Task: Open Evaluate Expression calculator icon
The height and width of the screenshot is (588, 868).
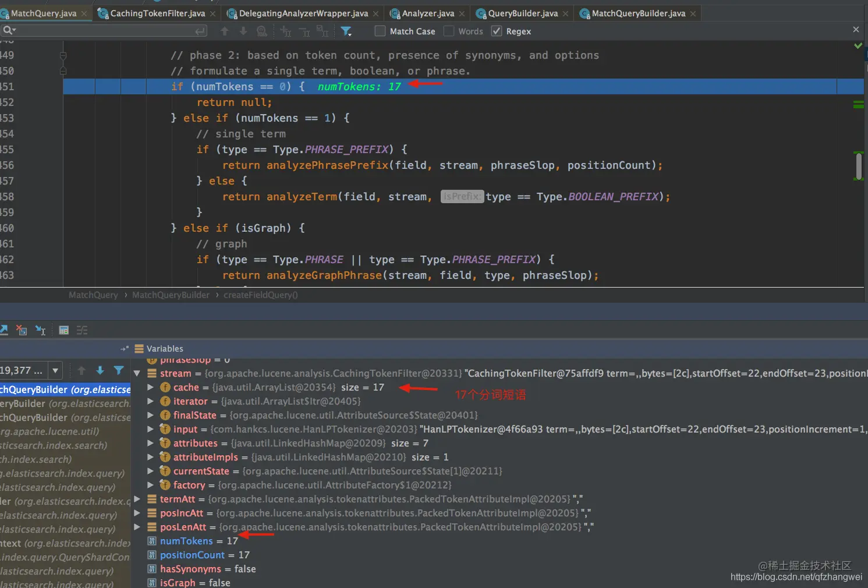Action: (64, 330)
